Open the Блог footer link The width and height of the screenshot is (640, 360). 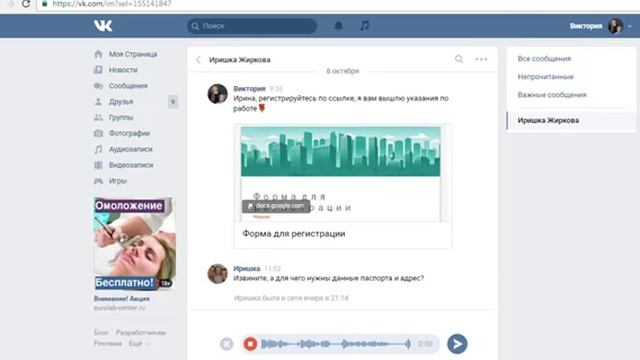click(x=101, y=333)
